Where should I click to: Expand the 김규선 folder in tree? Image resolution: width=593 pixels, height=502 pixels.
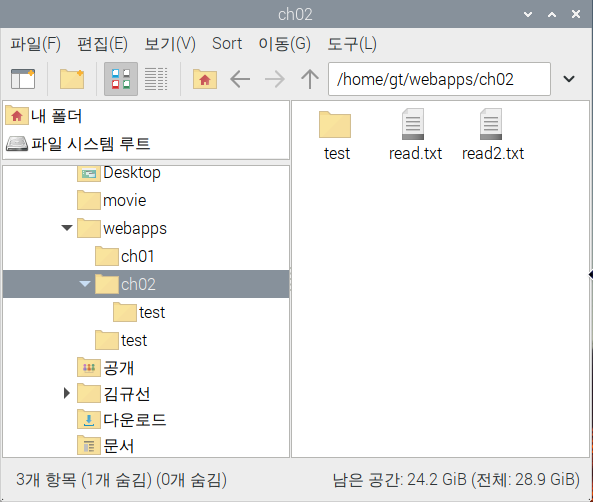coord(67,393)
